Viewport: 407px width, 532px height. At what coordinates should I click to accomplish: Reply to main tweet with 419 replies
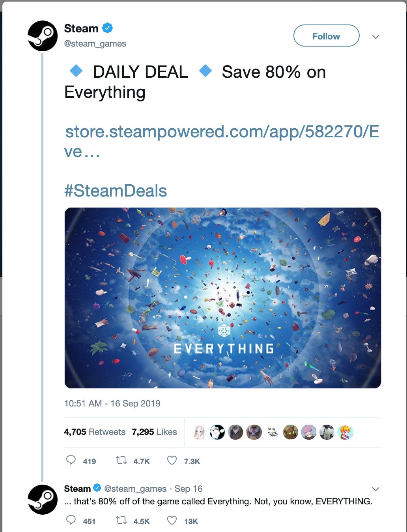point(71,461)
